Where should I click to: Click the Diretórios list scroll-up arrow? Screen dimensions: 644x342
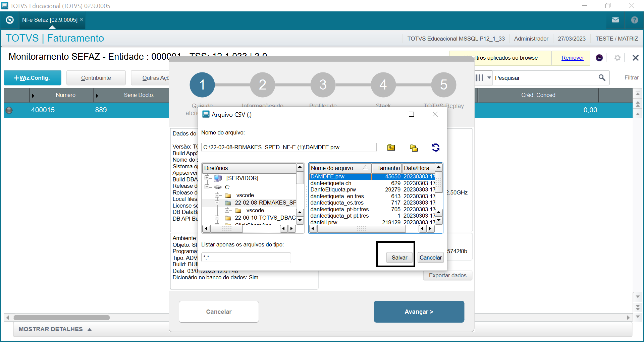(300, 167)
